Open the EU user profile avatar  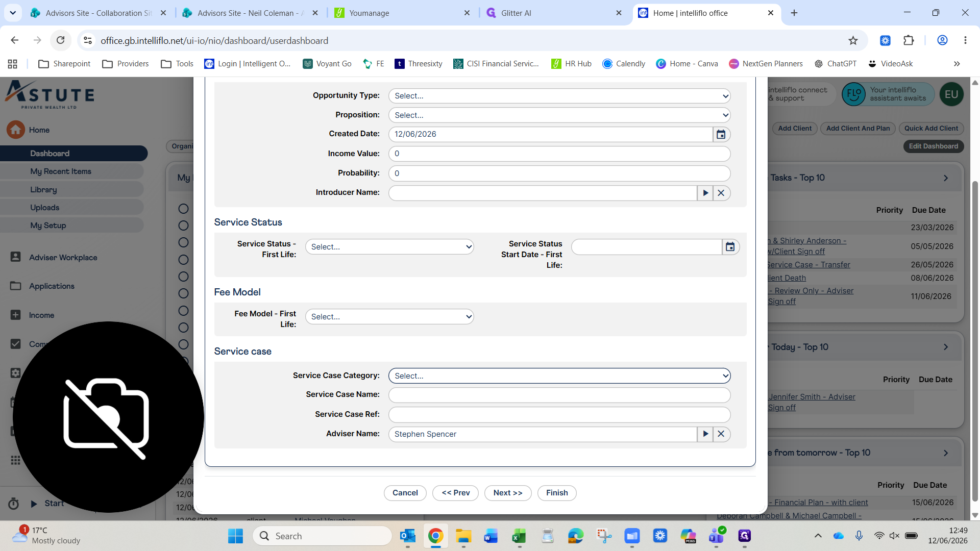pyautogui.click(x=951, y=94)
